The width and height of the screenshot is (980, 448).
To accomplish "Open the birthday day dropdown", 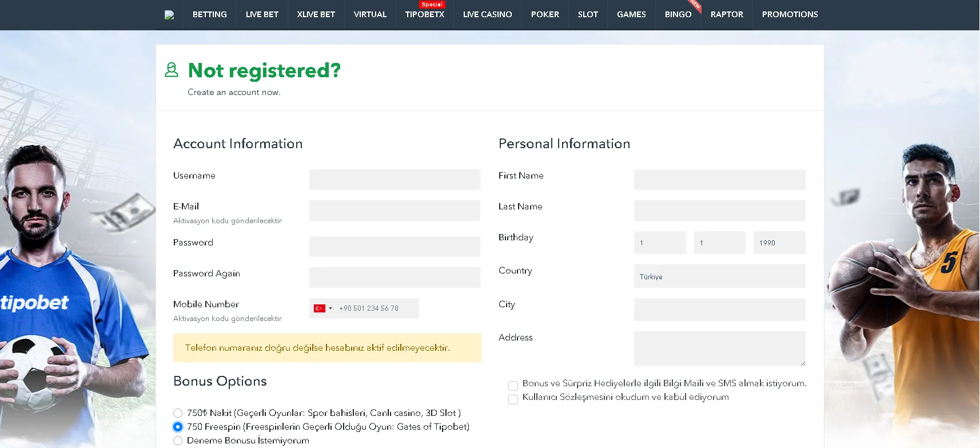I will click(x=660, y=243).
